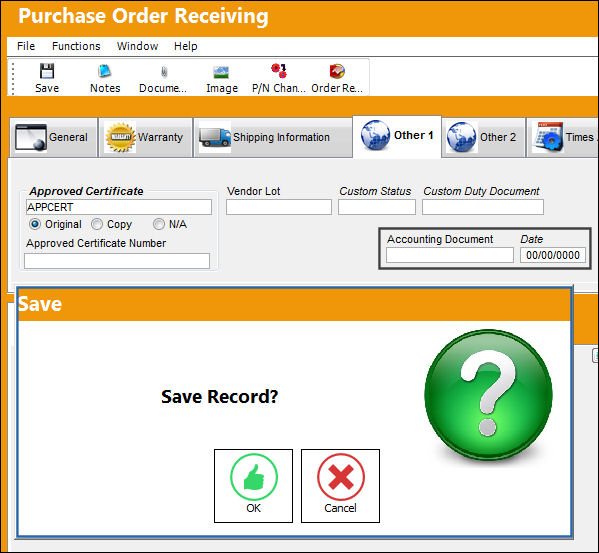Open the File menu
The height and width of the screenshot is (553, 599).
tap(26, 46)
